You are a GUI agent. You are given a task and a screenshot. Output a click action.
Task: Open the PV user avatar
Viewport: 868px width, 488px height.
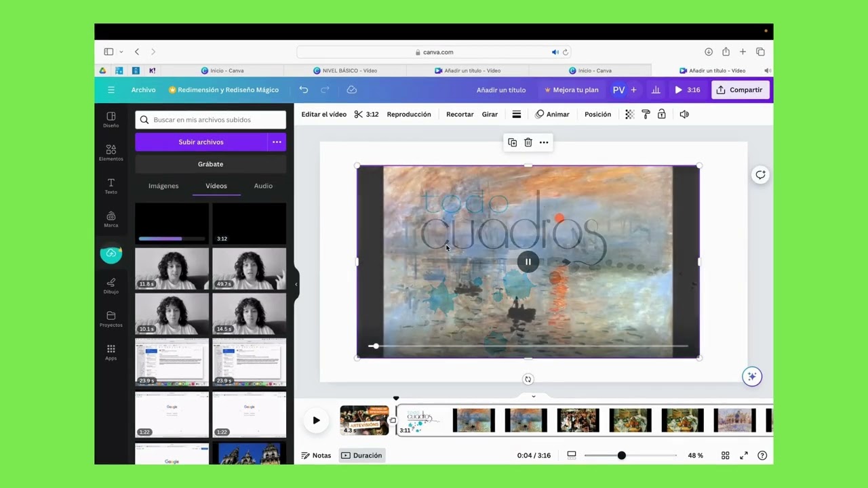click(x=618, y=89)
